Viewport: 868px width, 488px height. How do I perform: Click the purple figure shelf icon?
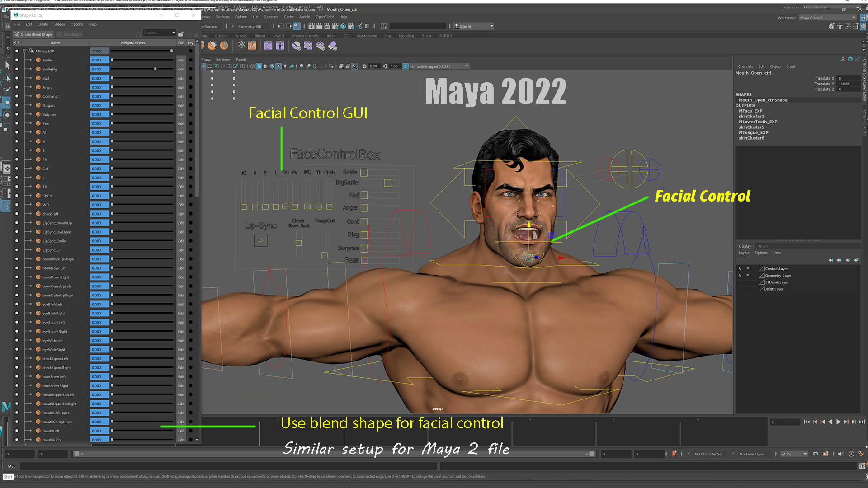[x=280, y=46]
